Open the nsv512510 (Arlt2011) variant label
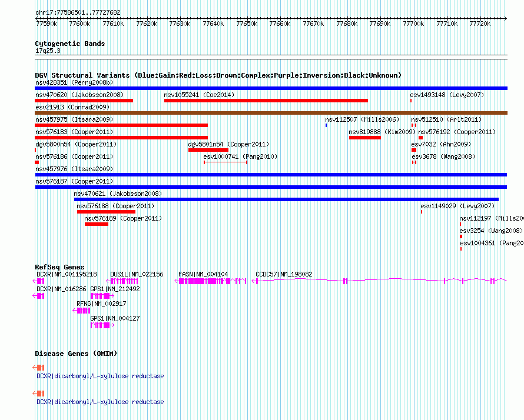Image resolution: width=524 pixels, height=420 pixels. 446,119
